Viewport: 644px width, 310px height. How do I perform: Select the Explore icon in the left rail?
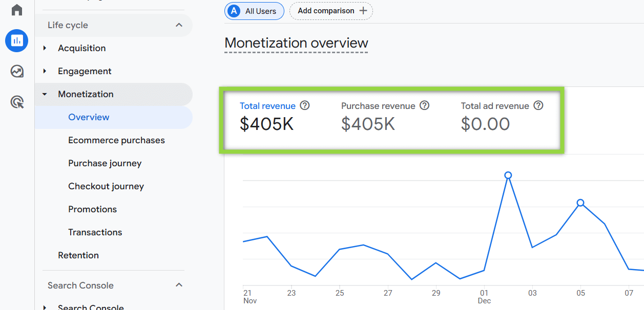pos(16,71)
